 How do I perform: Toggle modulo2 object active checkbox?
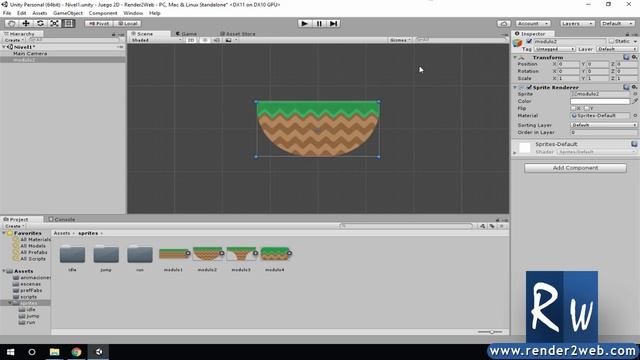tap(529, 41)
